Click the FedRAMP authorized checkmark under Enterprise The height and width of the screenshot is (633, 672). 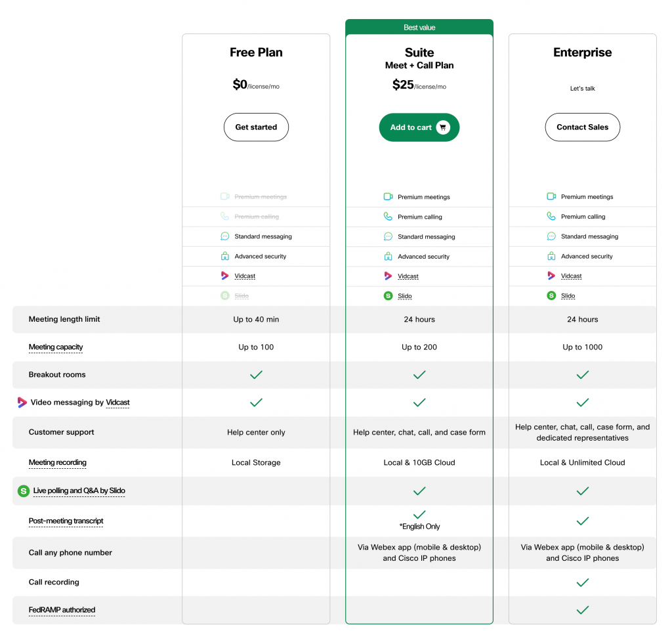[582, 610]
